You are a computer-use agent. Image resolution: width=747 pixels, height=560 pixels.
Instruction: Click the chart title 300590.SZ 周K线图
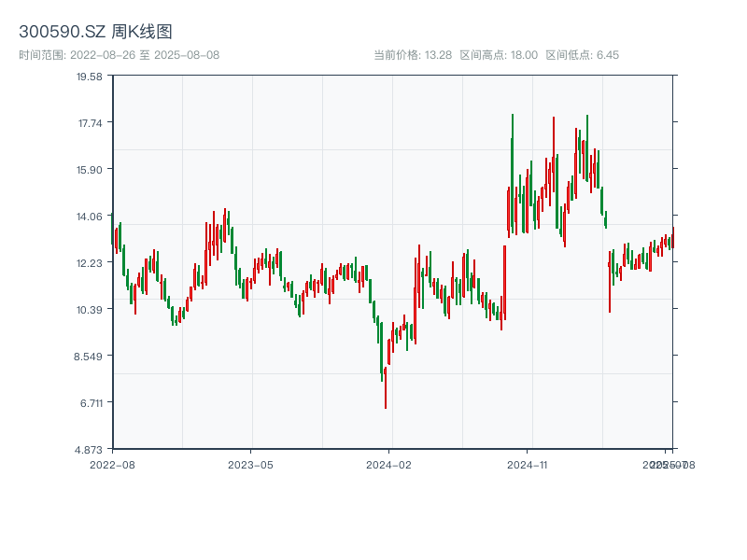pyautogui.click(x=95, y=32)
